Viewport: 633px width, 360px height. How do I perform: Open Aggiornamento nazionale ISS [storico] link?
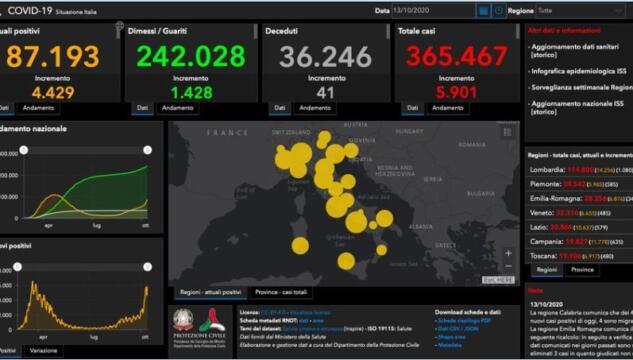(577, 108)
